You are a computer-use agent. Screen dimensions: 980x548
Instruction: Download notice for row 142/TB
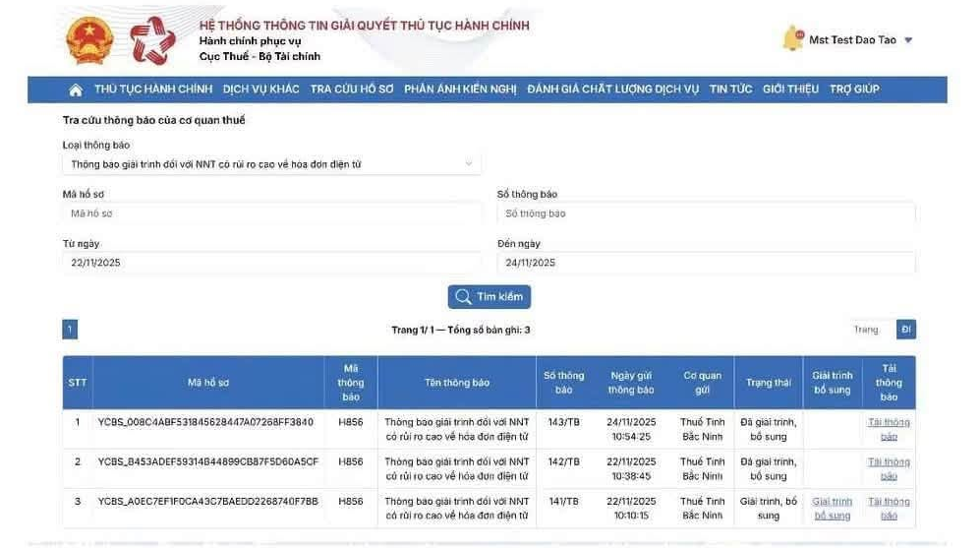coord(889,469)
